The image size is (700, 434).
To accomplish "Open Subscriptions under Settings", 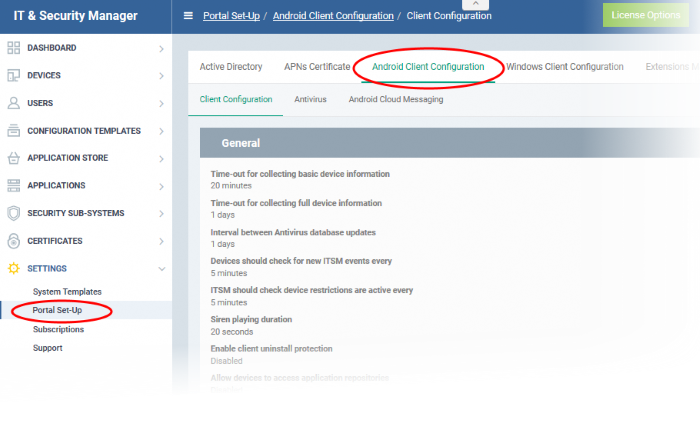I will click(x=58, y=329).
